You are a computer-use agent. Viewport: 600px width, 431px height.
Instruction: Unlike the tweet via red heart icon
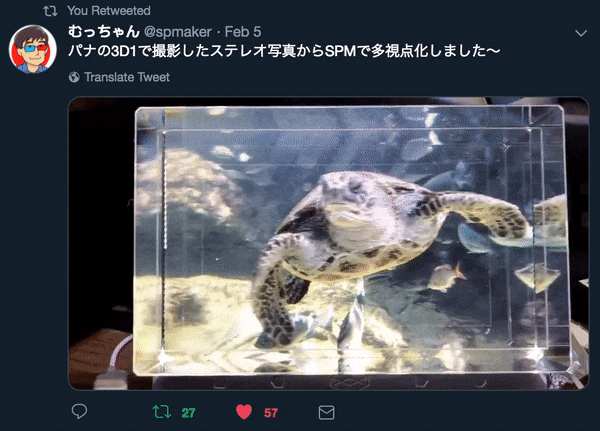point(244,412)
